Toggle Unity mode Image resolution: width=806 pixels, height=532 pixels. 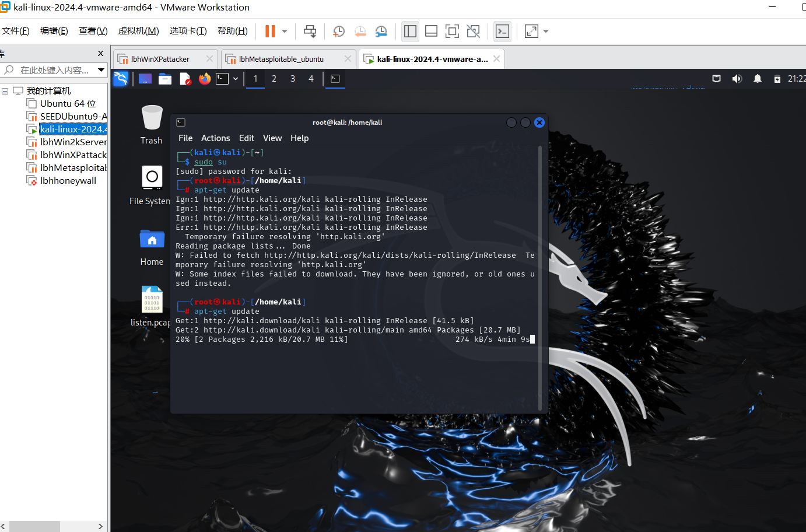(473, 32)
